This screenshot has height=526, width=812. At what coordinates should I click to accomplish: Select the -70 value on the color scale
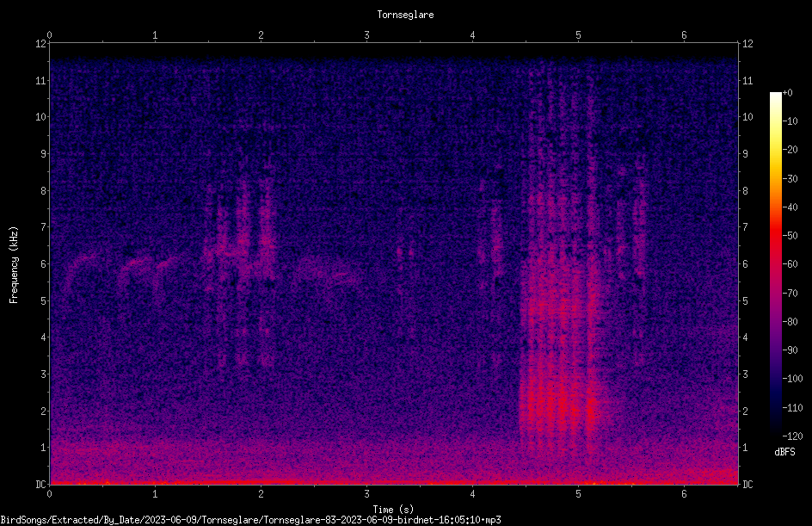pyautogui.click(x=790, y=294)
